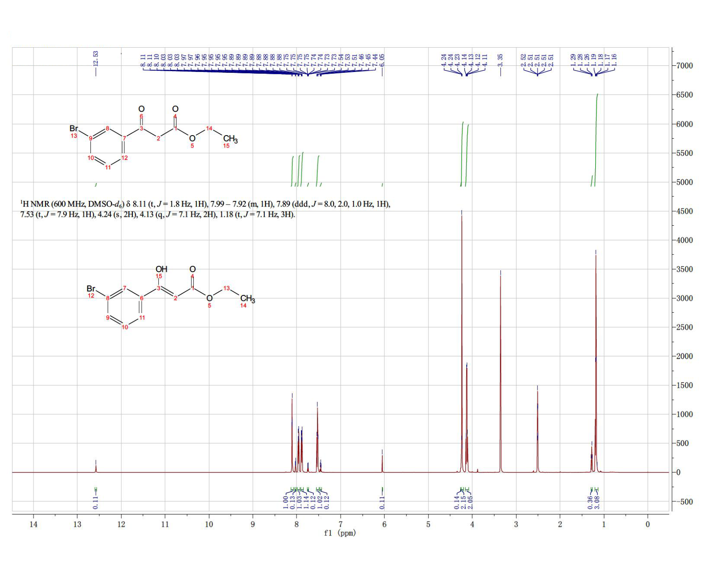
Task: Click the 5 ppm x-axis tick label
Action: [x=428, y=524]
